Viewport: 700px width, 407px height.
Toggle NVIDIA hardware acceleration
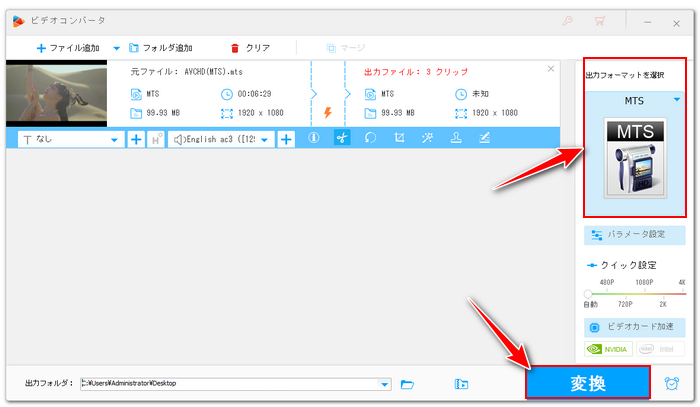click(607, 349)
